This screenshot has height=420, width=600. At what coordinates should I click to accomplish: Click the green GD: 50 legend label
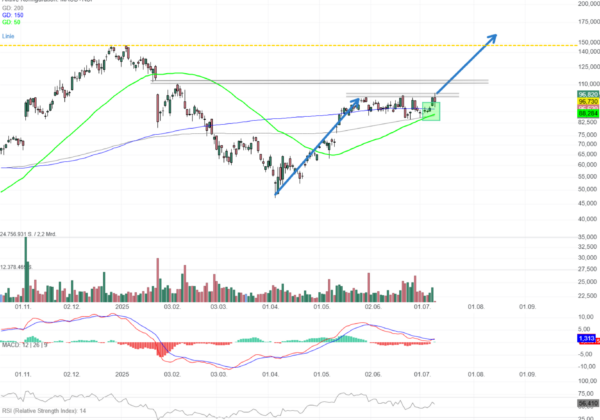click(11, 22)
